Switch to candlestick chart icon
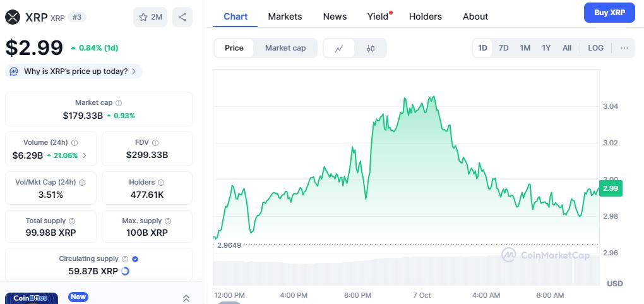 pos(371,48)
